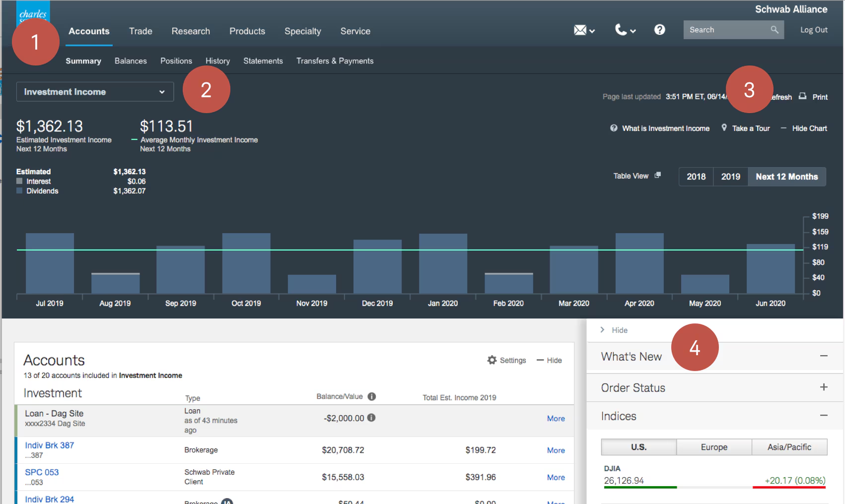Open the Investment Income dropdown
This screenshot has width=845, height=504.
coord(95,92)
